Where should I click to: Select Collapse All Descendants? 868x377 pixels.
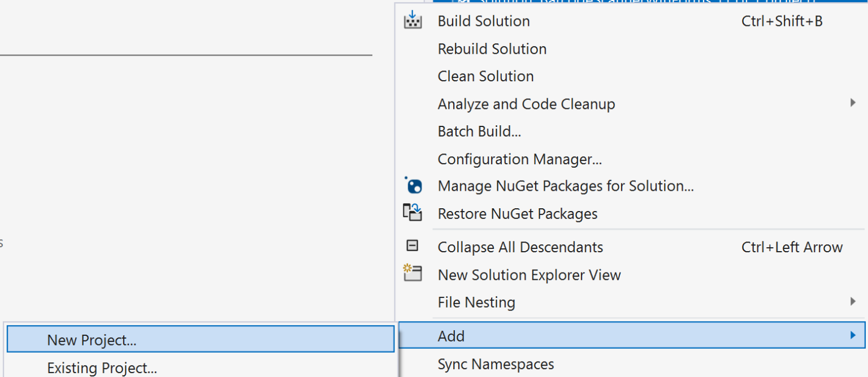[520, 247]
